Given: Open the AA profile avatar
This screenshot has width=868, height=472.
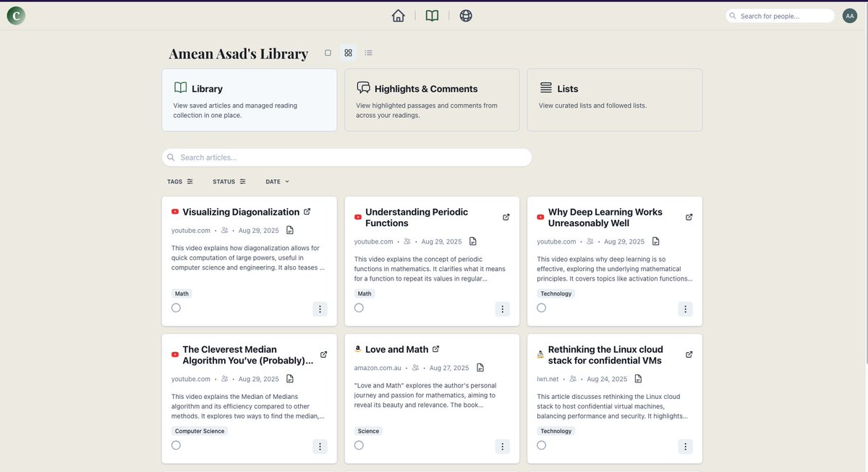Looking at the screenshot, I should 850,15.
